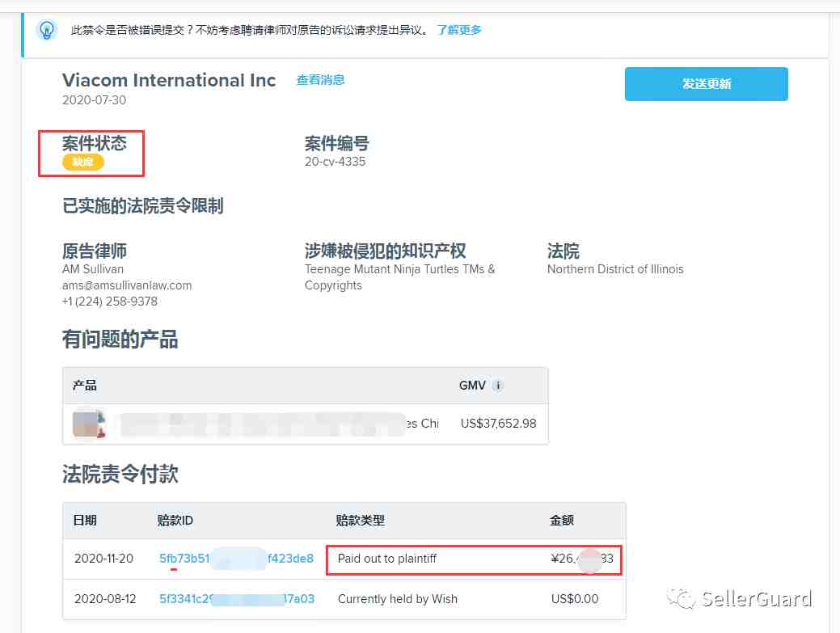Click attorney phone number +1 (224) 258-9378

(x=110, y=302)
